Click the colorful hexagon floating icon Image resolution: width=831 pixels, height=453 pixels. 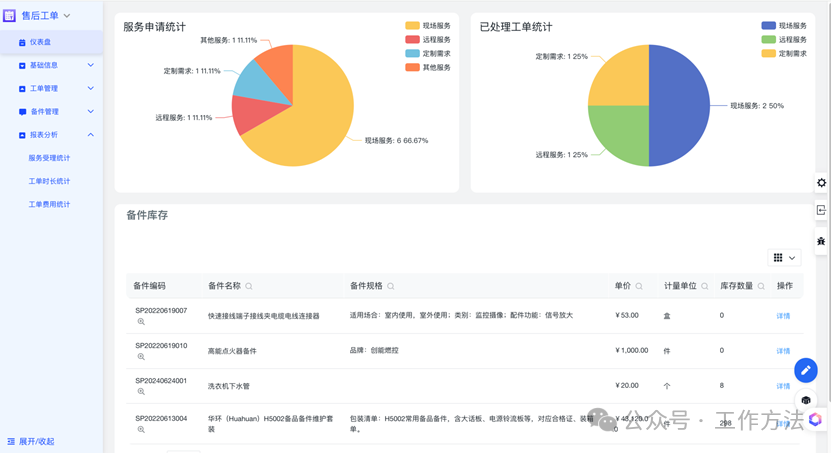point(815,420)
